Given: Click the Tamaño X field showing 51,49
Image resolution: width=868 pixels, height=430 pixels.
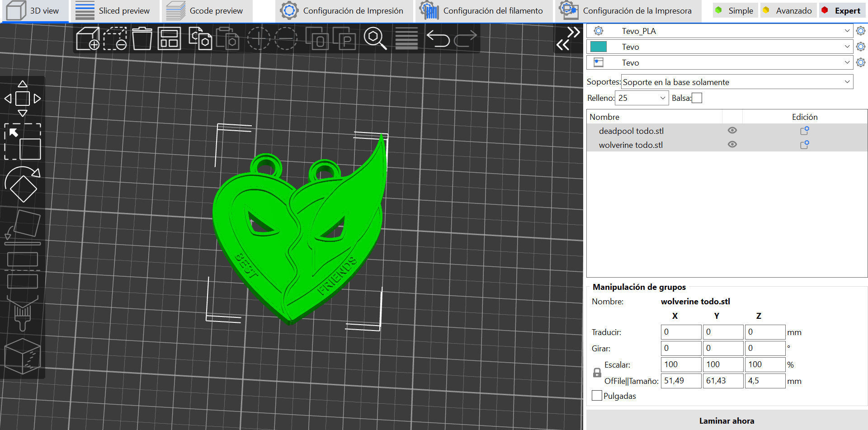Looking at the screenshot, I should pos(681,381).
